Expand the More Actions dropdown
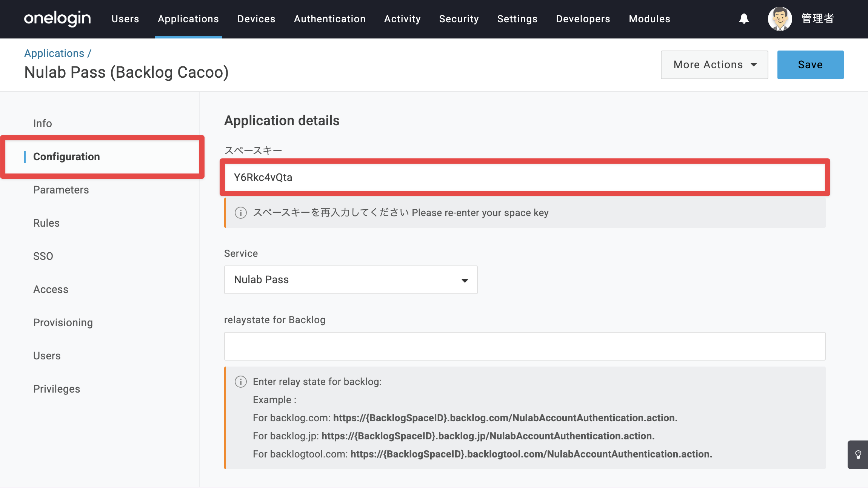 pos(714,65)
